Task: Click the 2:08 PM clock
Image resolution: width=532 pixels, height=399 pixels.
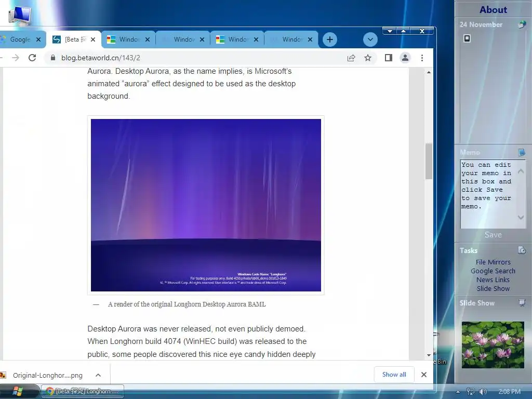Action: 509,392
